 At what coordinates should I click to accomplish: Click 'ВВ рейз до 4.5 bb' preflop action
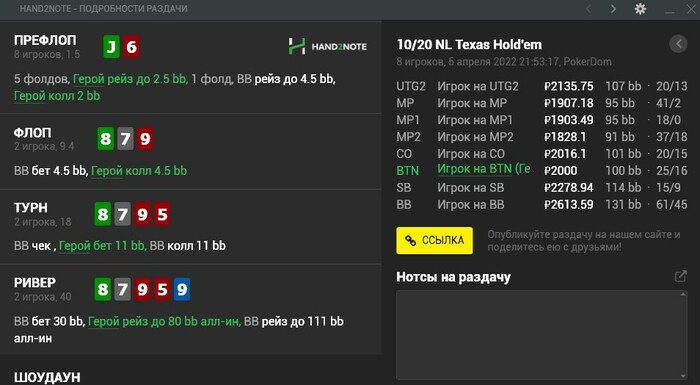pyautogui.click(x=286, y=79)
